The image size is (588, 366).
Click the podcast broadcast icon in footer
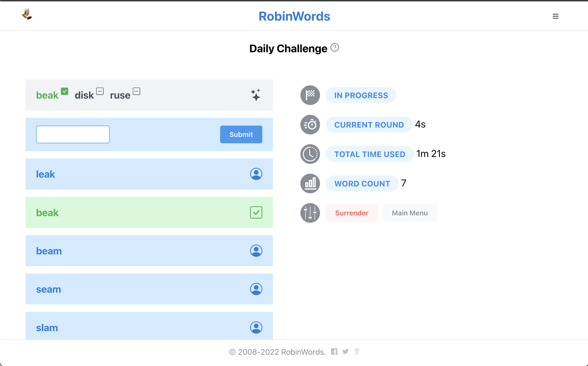(x=357, y=352)
